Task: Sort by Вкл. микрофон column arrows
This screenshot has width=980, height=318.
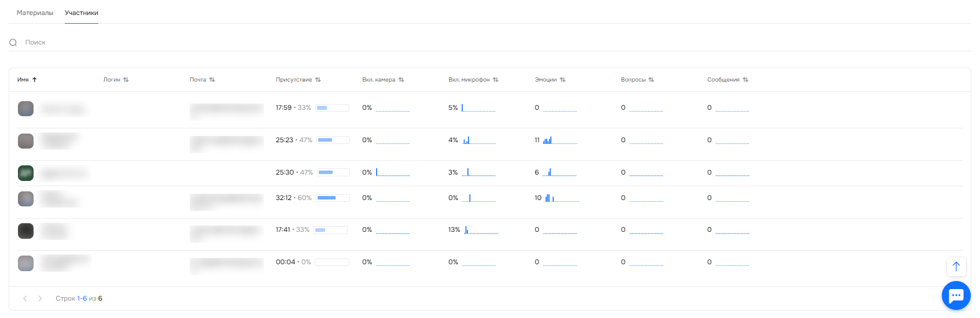Action: coord(496,80)
